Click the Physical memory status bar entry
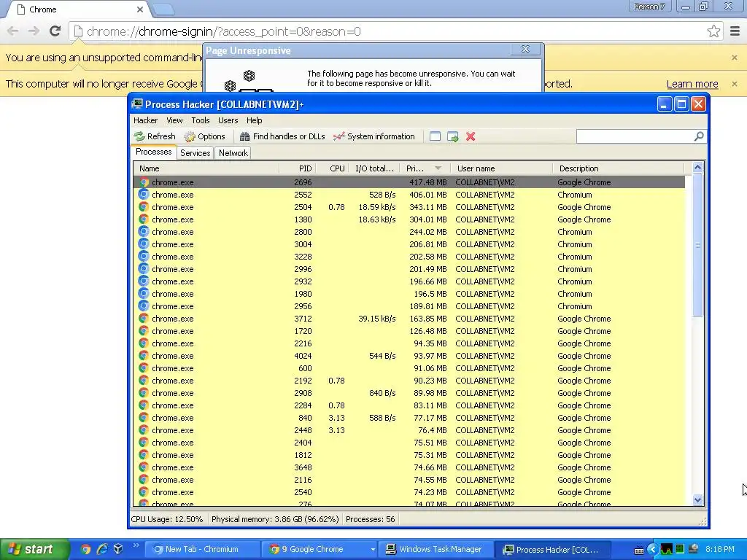Viewport: 747px width, 560px height. coord(275,519)
